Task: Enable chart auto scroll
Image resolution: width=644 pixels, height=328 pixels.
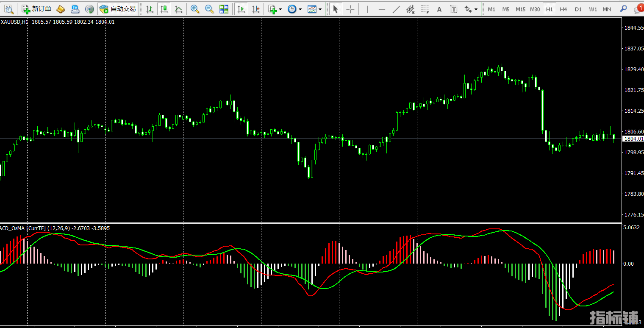Action: pyautogui.click(x=241, y=9)
